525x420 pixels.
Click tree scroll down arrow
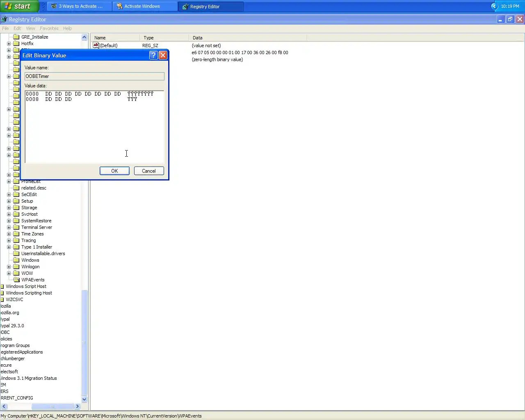[x=84, y=399]
